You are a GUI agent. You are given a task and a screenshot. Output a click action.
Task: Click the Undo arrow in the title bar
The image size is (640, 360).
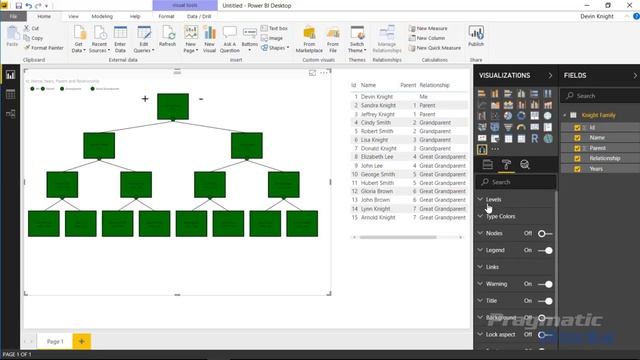click(x=29, y=6)
